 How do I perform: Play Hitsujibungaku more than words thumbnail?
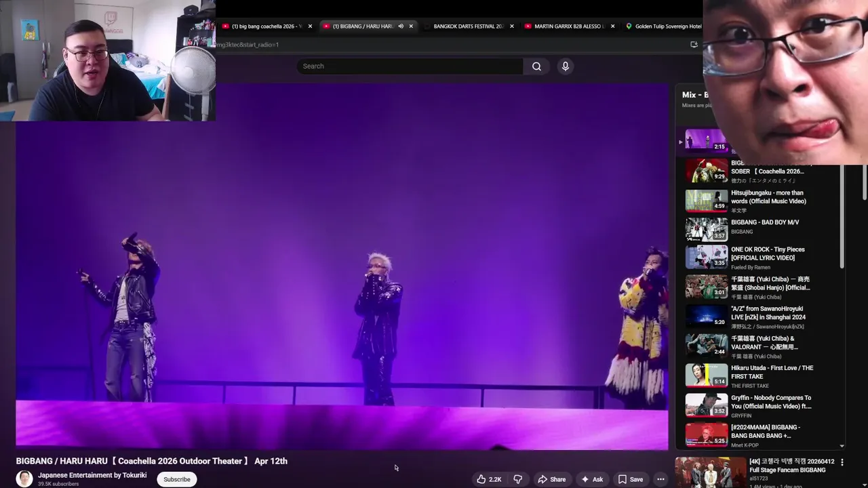(x=706, y=201)
